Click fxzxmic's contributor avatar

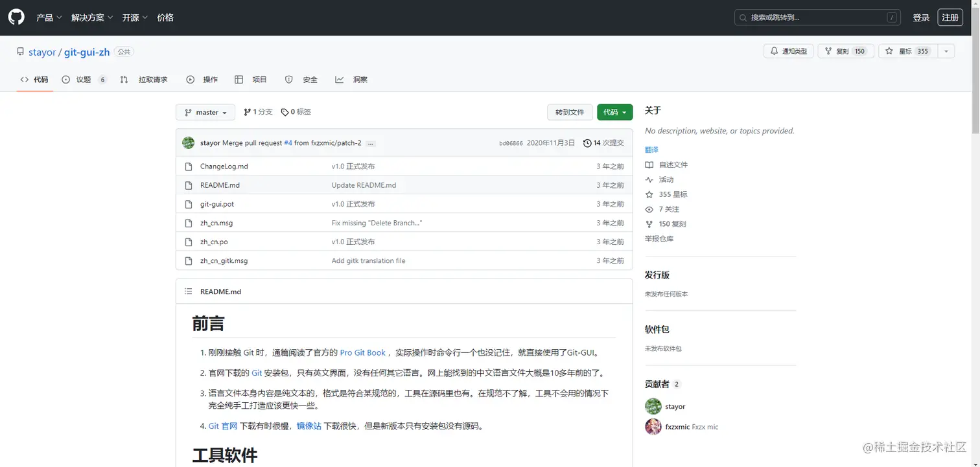pos(653,427)
